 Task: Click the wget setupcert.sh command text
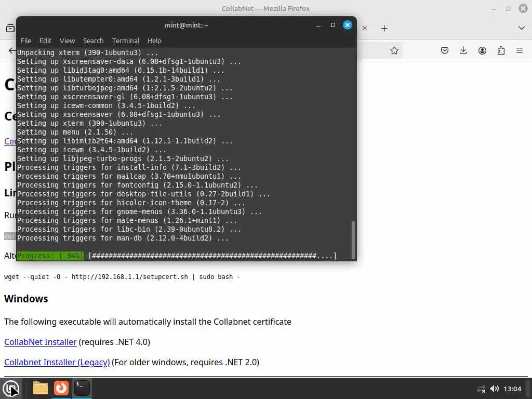(x=122, y=277)
